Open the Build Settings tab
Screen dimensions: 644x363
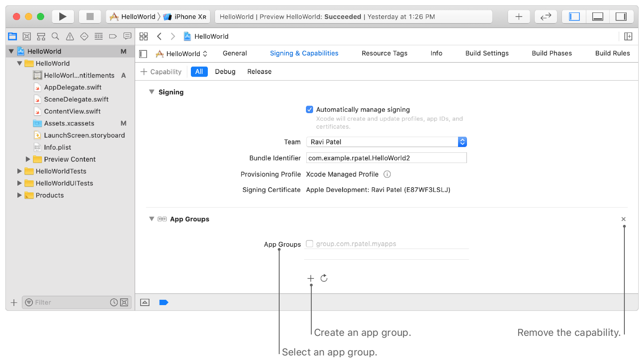(x=487, y=53)
